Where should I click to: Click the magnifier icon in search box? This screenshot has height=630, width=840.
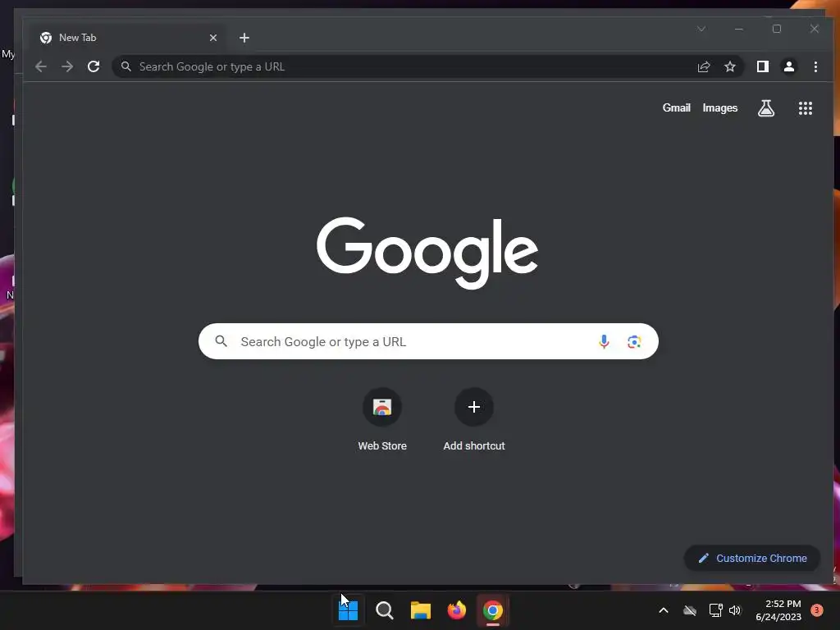coord(221,340)
